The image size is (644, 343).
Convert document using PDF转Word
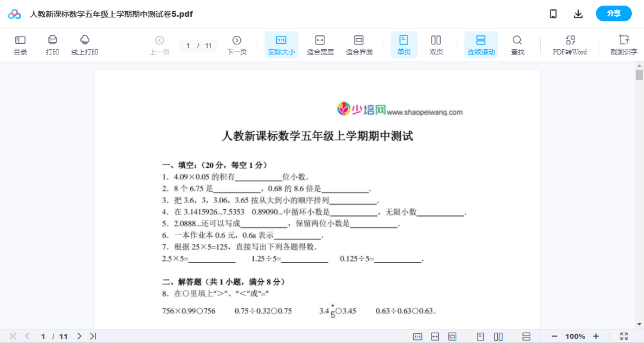pos(570,45)
